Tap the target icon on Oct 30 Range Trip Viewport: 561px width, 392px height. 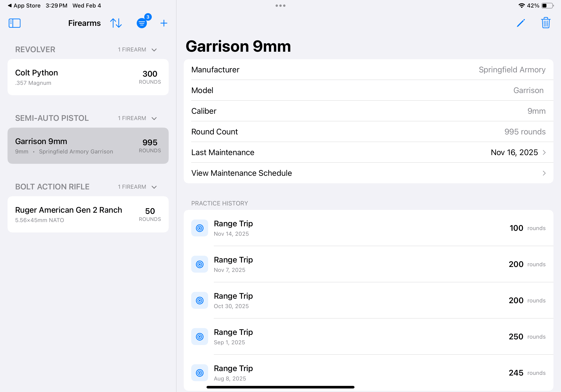200,300
